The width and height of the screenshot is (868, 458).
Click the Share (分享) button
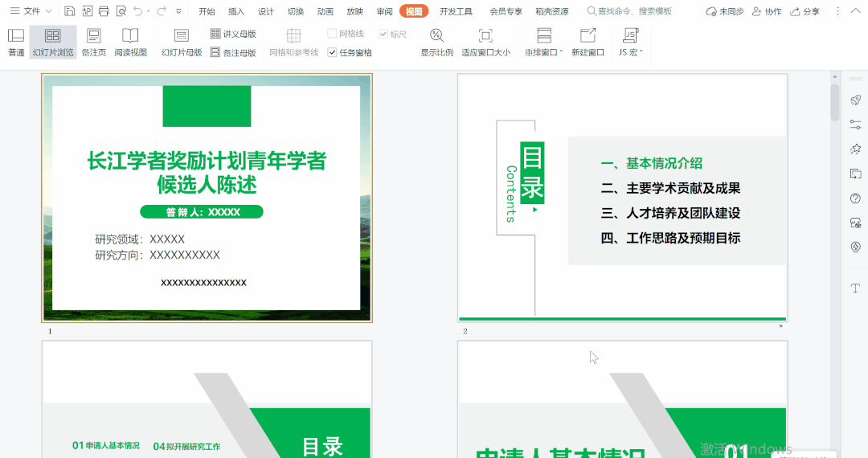click(805, 11)
